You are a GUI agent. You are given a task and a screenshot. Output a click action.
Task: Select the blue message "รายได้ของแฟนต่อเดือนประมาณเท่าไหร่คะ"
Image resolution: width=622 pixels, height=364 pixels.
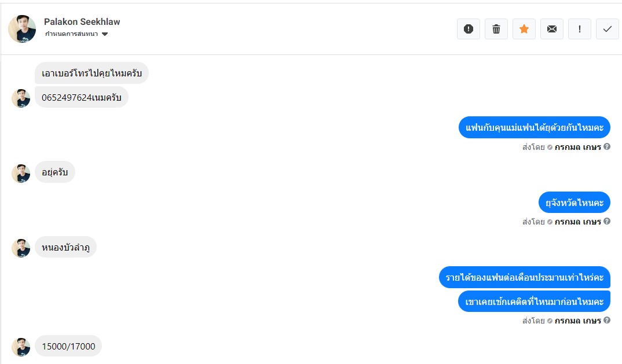[524, 277]
